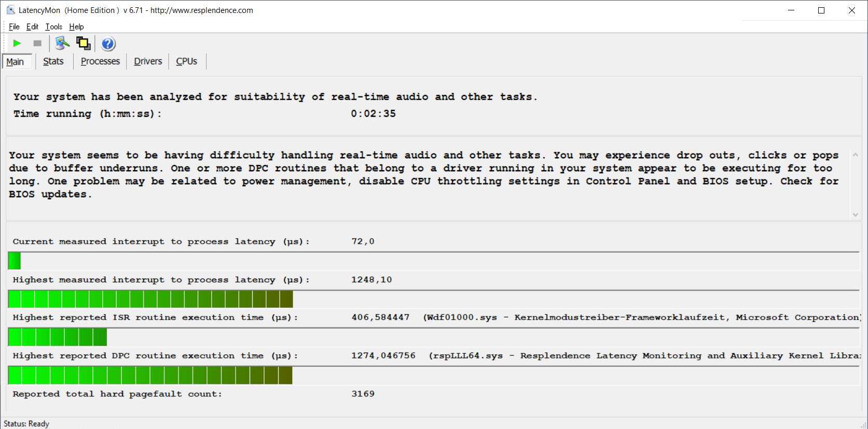The height and width of the screenshot is (429, 868).
Task: View the Drivers tab
Action: (x=148, y=62)
